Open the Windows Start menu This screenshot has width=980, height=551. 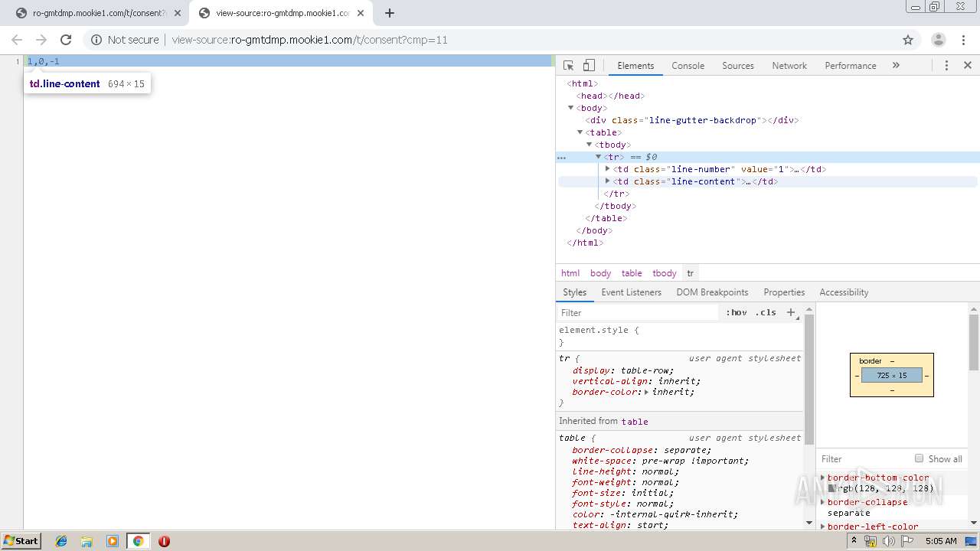(21, 540)
